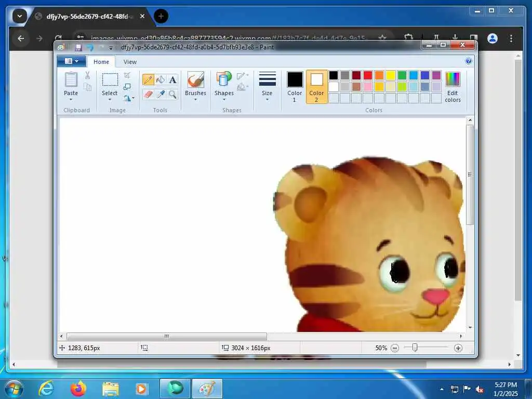The width and height of the screenshot is (532, 399).
Task: Select the Magnifier tool
Action: (172, 94)
